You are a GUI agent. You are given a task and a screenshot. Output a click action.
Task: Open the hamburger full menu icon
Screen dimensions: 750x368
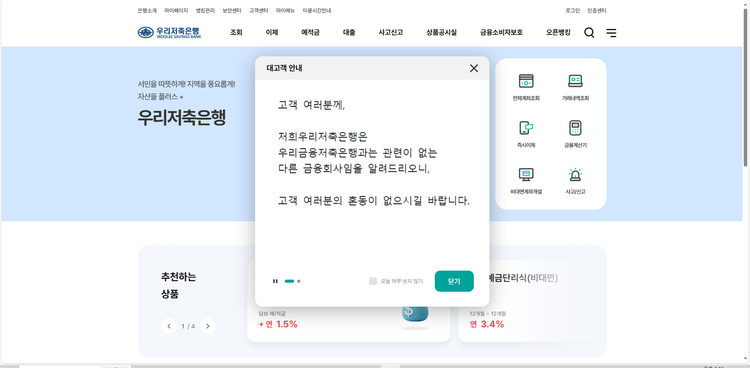pyautogui.click(x=611, y=33)
